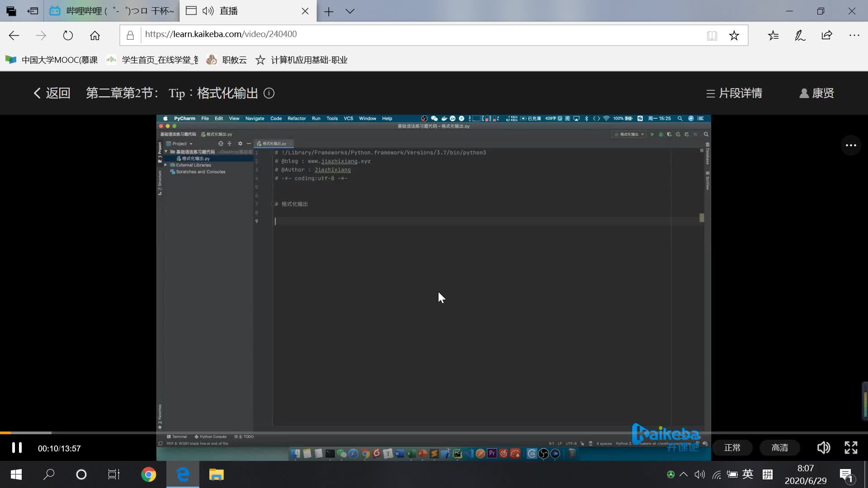Open the tab list chevron
The image size is (868, 488).
(x=350, y=11)
